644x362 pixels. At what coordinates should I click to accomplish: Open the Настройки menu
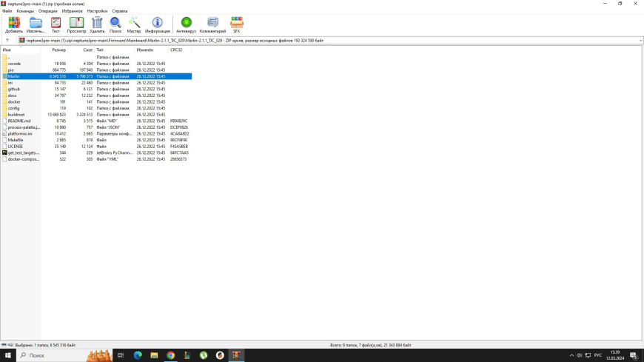click(97, 11)
